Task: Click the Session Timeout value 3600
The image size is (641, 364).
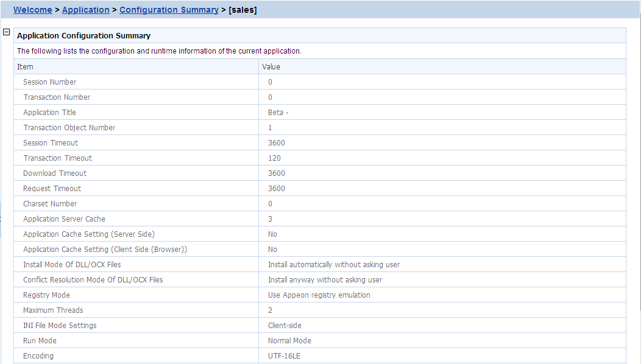Action: [277, 142]
